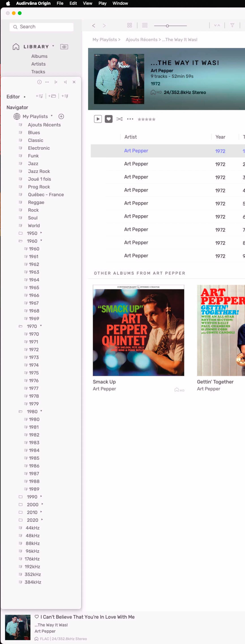Go back with the left navigation arrow

(94, 25)
